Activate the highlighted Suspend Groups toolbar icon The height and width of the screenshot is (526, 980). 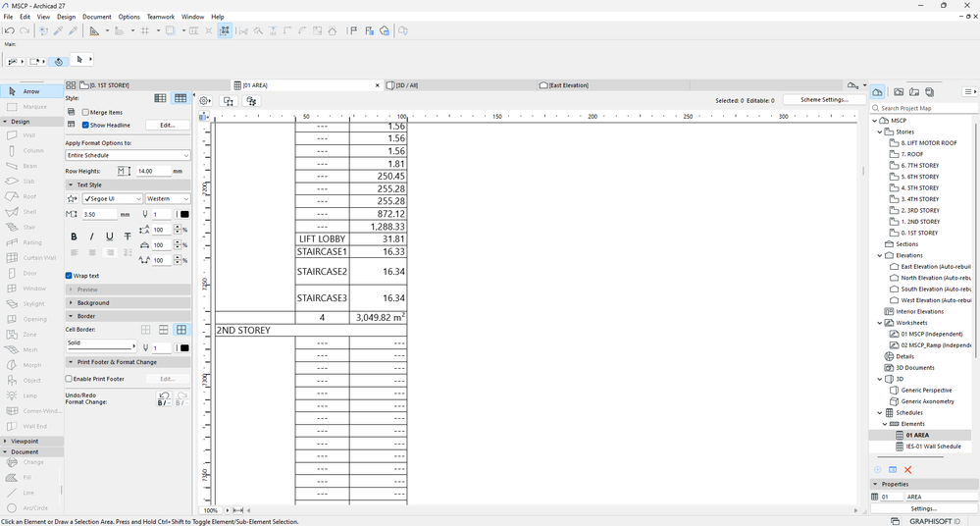click(225, 30)
